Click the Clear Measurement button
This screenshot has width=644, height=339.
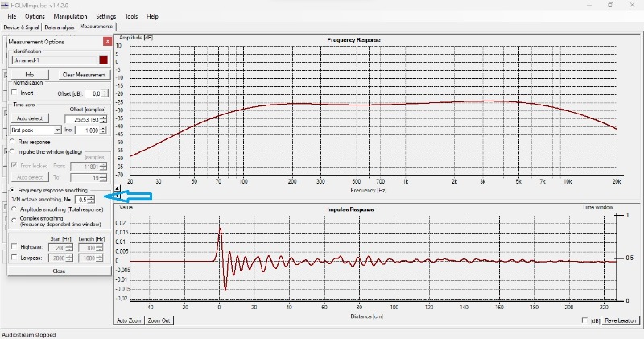pyautogui.click(x=85, y=75)
